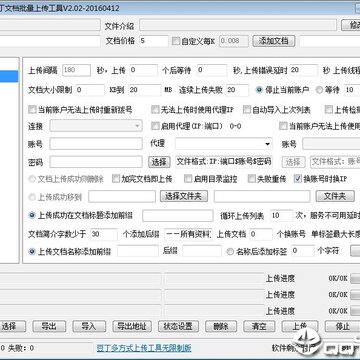Open 状态设置 settings button
The image size is (360, 360).
tap(178, 326)
